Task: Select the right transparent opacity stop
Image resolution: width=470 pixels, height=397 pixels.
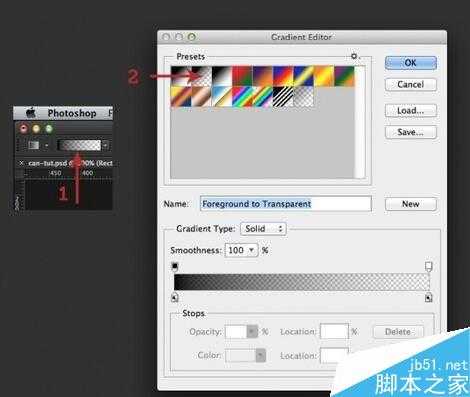Action: (x=429, y=266)
